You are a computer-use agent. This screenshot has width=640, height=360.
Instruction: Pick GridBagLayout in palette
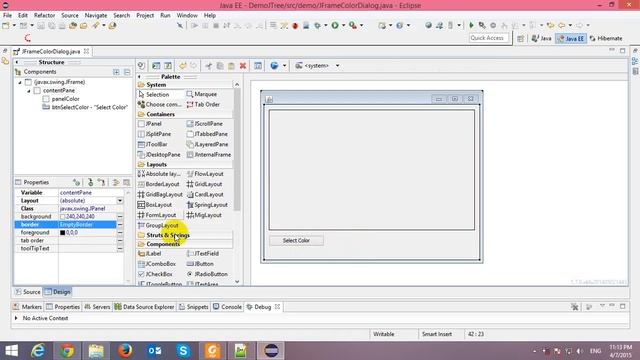(x=160, y=195)
